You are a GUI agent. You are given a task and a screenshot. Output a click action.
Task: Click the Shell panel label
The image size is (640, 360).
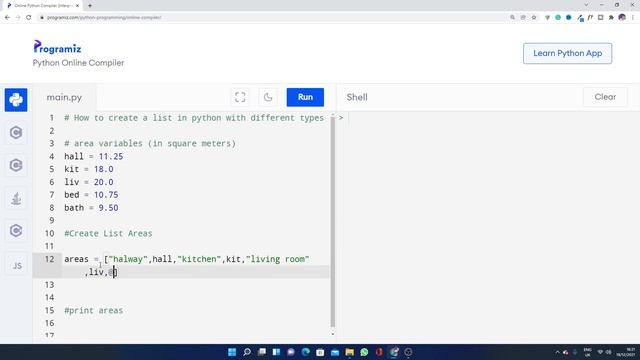pos(357,97)
